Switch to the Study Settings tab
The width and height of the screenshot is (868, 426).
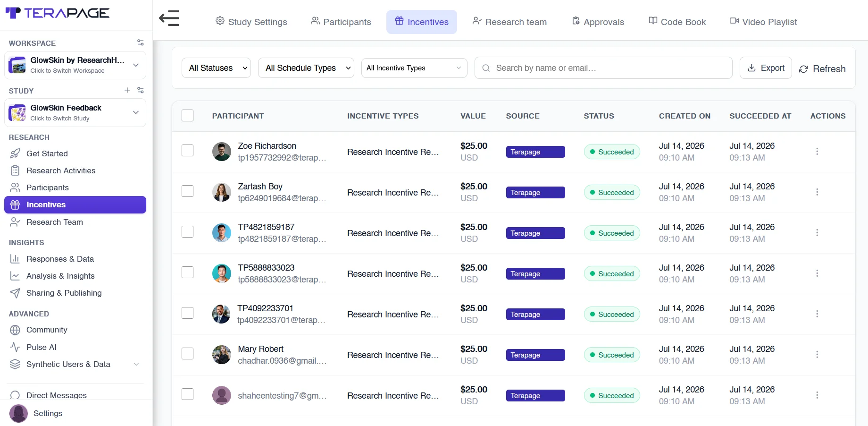click(x=251, y=22)
